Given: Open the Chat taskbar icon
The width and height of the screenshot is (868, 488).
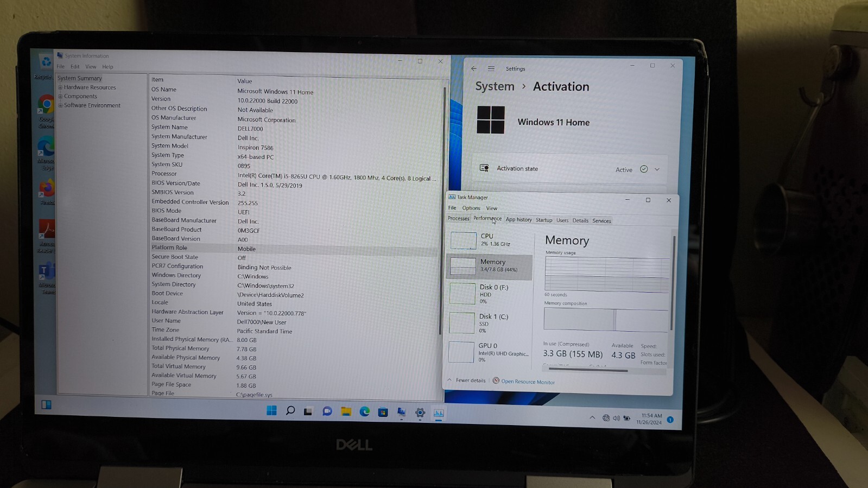Looking at the screenshot, I should (x=327, y=411).
